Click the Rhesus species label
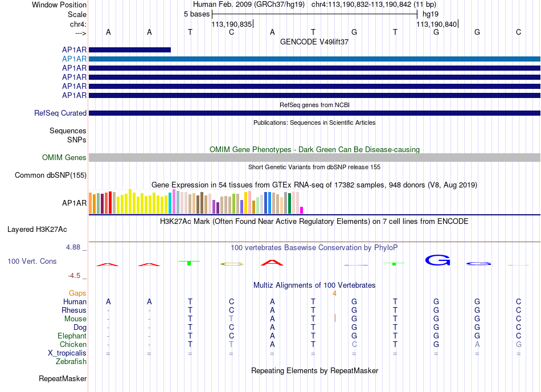Viewport: 541px width, 392px height. coord(74,311)
